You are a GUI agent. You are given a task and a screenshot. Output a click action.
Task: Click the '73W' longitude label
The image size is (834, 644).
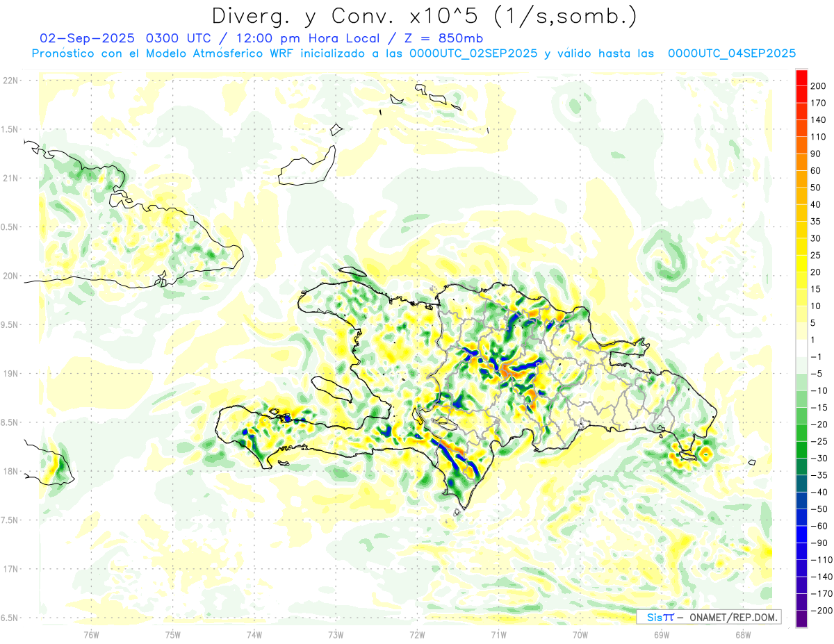tap(336, 634)
